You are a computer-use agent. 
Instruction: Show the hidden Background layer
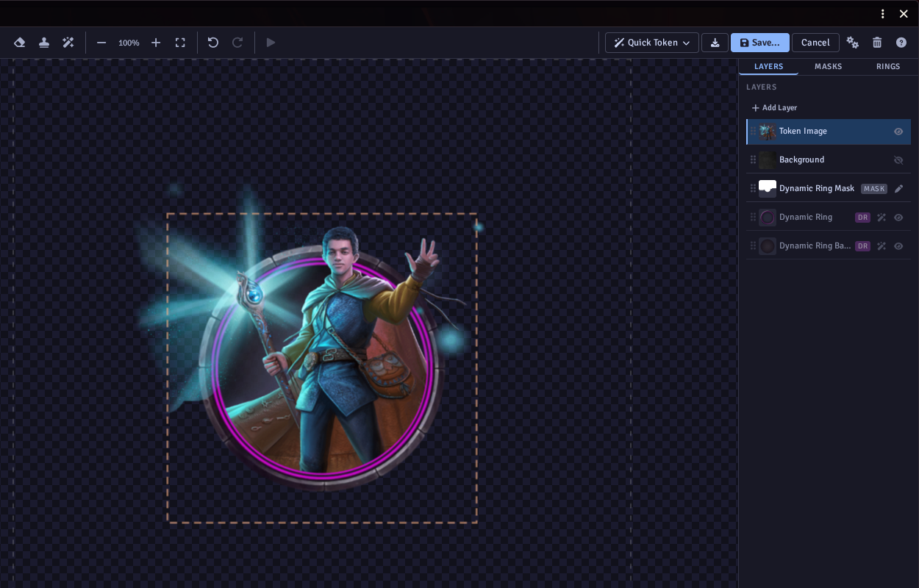898,159
